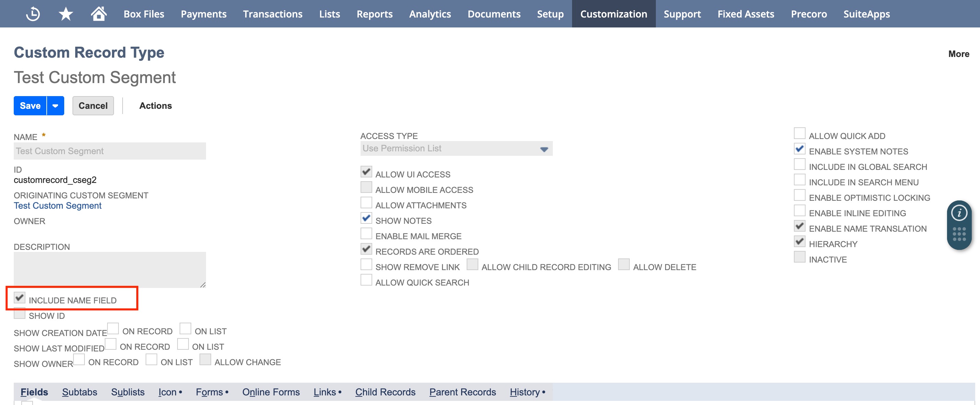This screenshot has height=405, width=980.
Task: Click into the Name input field
Action: 110,151
